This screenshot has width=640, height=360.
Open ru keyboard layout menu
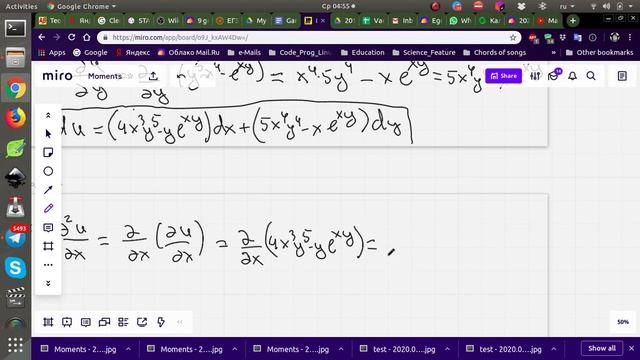567,6
